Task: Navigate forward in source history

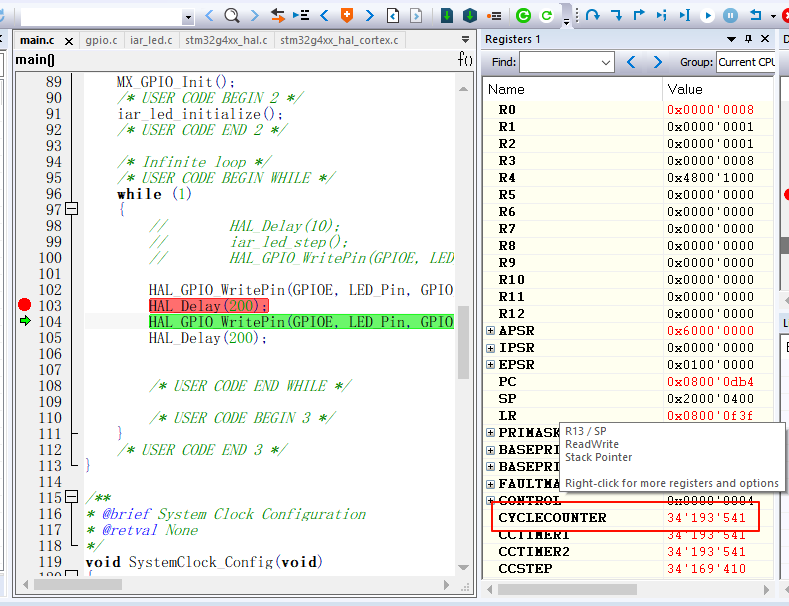Action: coord(416,16)
